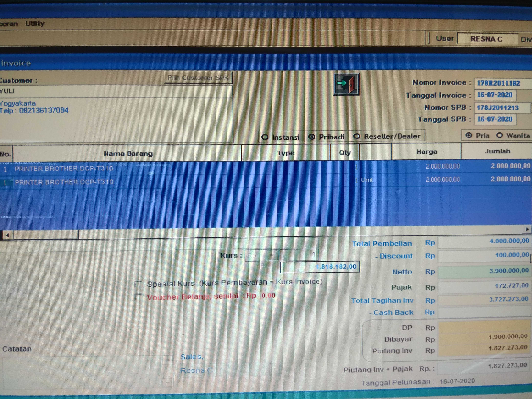Viewport: 532px width, 399px height.
Task: Select second PRINTER BROTHER DCP-T310 row
Action: tap(64, 182)
